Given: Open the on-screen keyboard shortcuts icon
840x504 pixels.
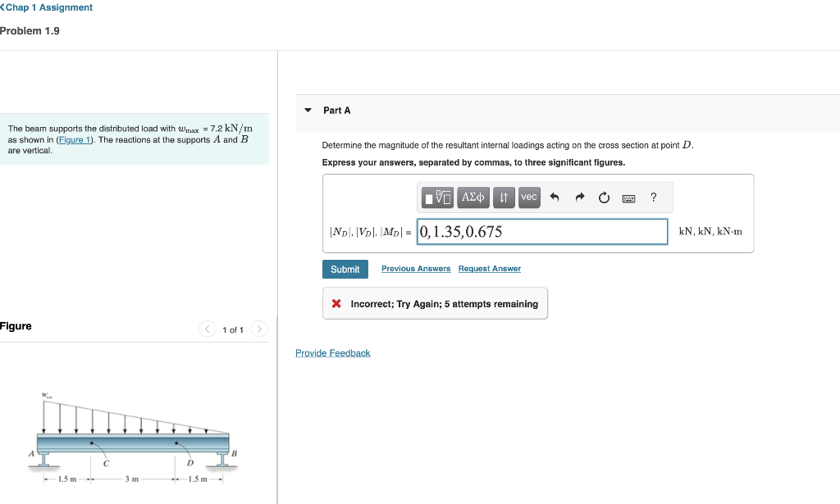Looking at the screenshot, I should pyautogui.click(x=628, y=197).
